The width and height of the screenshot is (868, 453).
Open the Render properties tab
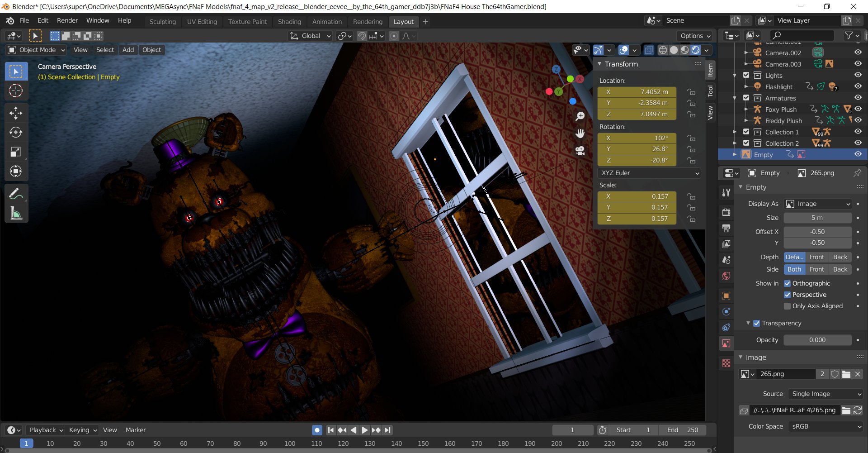[x=726, y=212]
